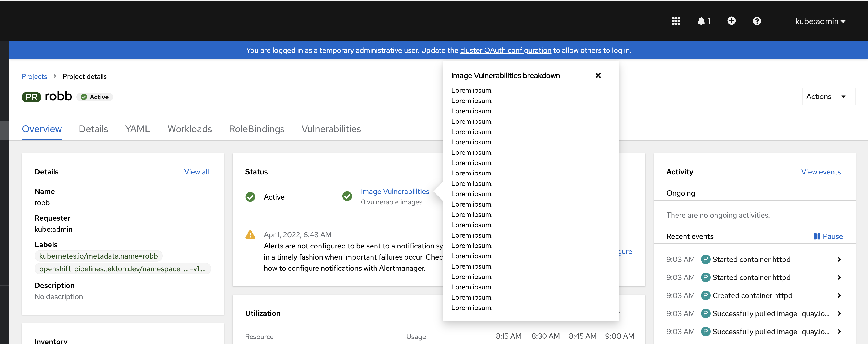The width and height of the screenshot is (868, 344).
Task: Open the help question mark icon
Action: pos(757,21)
